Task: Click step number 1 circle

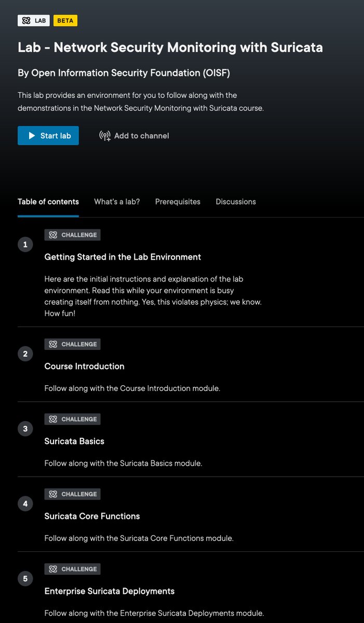Action: pyautogui.click(x=25, y=244)
